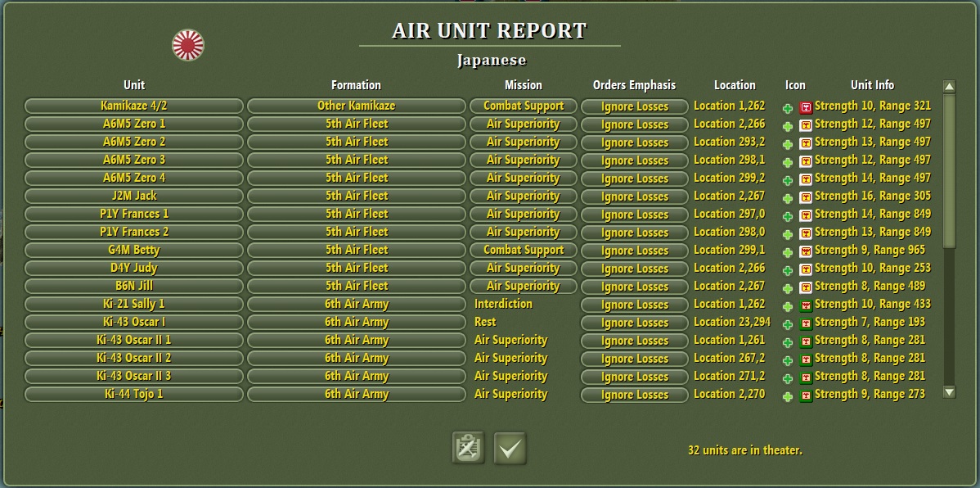Select the Kamikaze 4/2 unit entry

(x=133, y=106)
